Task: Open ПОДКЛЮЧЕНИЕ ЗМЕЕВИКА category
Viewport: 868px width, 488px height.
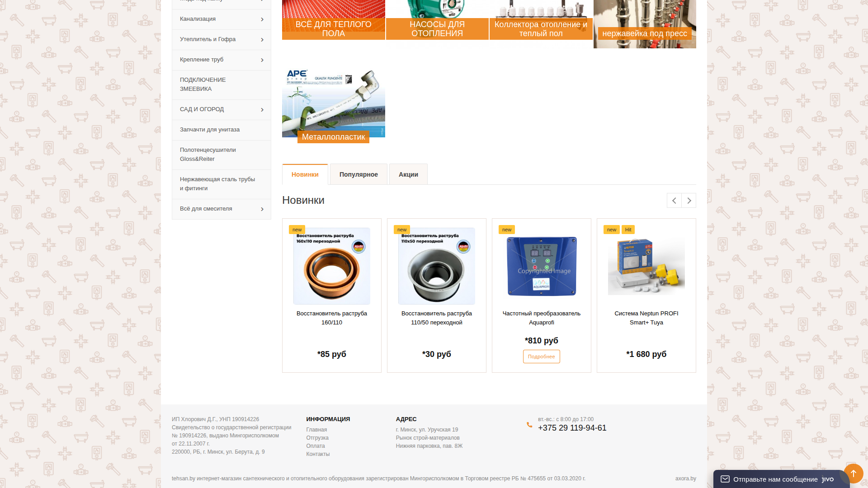Action: click(x=222, y=84)
